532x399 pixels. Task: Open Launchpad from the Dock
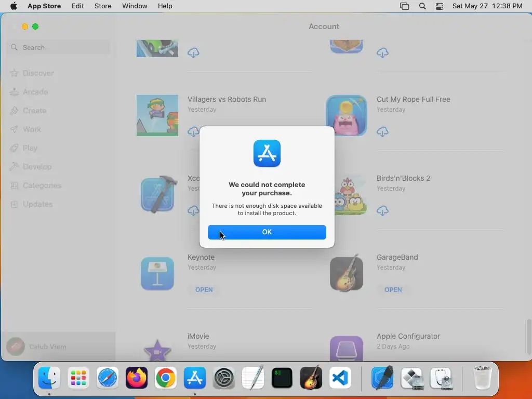[x=78, y=378]
